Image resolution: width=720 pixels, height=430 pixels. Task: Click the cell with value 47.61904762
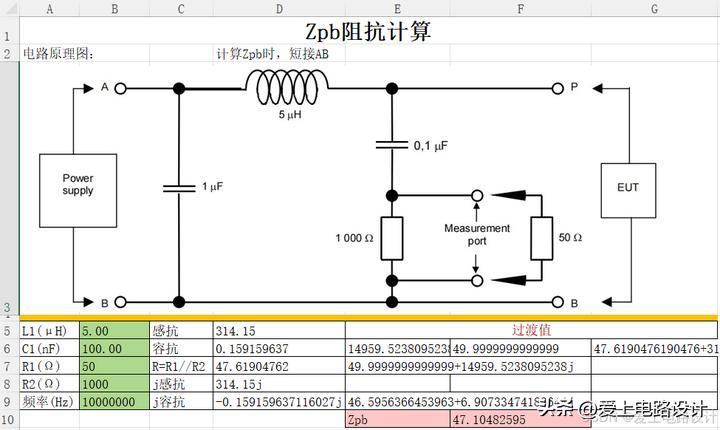[x=279, y=366]
